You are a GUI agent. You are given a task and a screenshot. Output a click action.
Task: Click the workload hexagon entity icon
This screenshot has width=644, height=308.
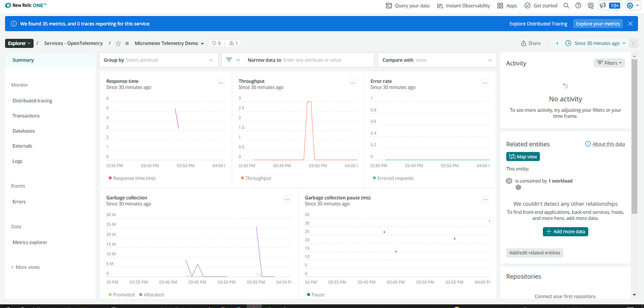[518, 188]
